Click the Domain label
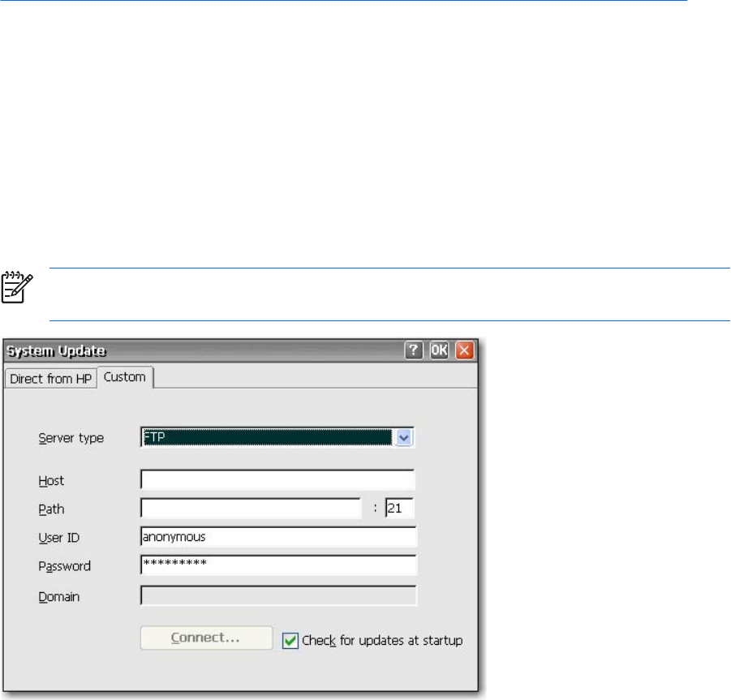 [58, 596]
